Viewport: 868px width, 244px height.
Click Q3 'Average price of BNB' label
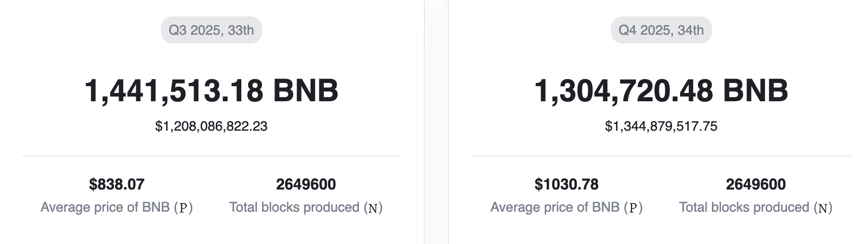click(x=105, y=207)
